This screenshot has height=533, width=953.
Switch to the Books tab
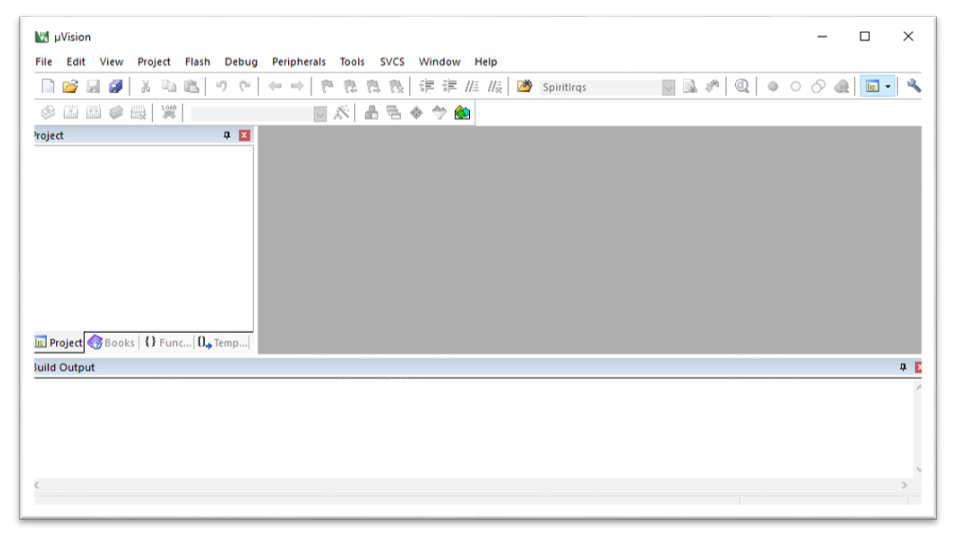pyautogui.click(x=112, y=343)
